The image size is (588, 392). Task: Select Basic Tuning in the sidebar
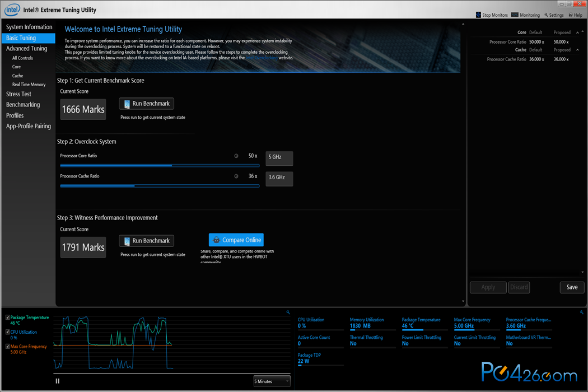[x=29, y=38]
